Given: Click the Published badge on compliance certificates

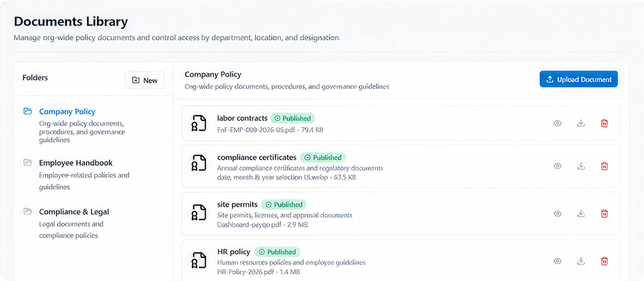Looking at the screenshot, I should pos(323,157).
